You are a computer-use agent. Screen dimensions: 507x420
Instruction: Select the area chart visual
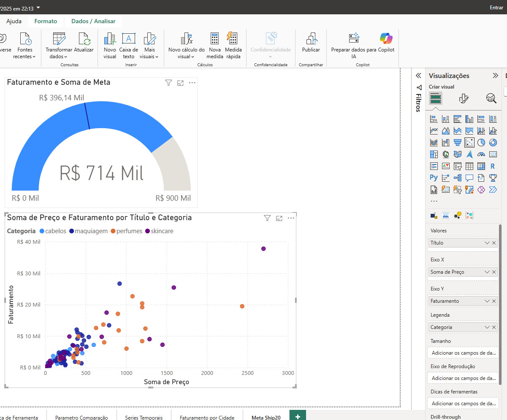click(x=446, y=131)
